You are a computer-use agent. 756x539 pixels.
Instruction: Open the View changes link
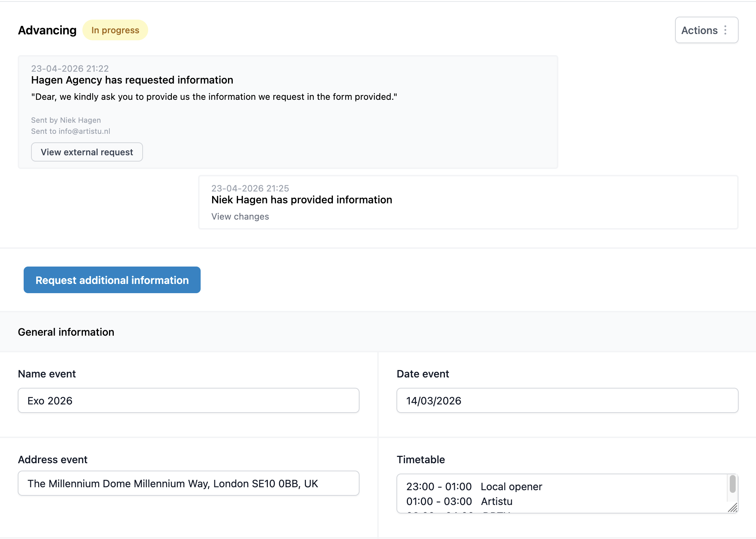240,217
